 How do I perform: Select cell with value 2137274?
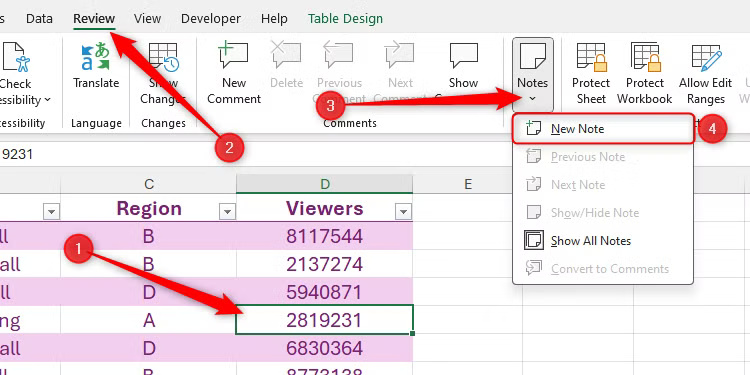pyautogui.click(x=325, y=264)
